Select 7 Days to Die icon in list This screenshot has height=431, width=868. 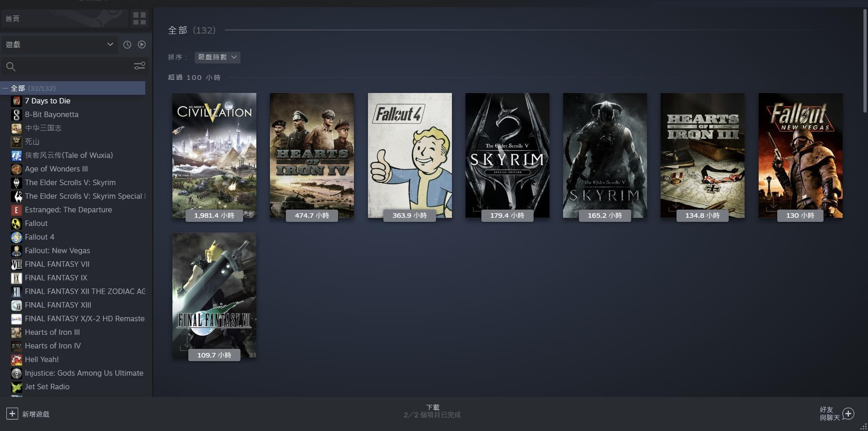(16, 101)
